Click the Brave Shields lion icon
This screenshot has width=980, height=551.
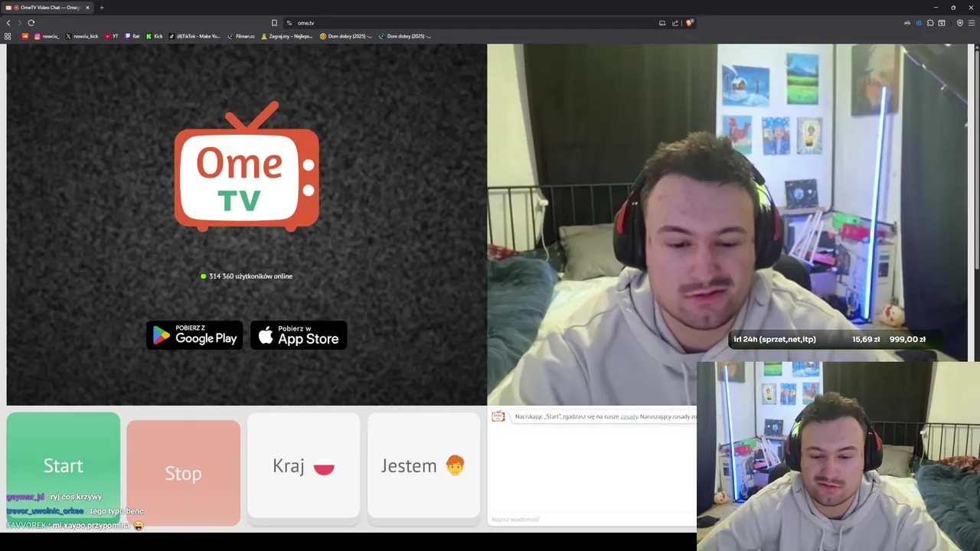pos(689,23)
